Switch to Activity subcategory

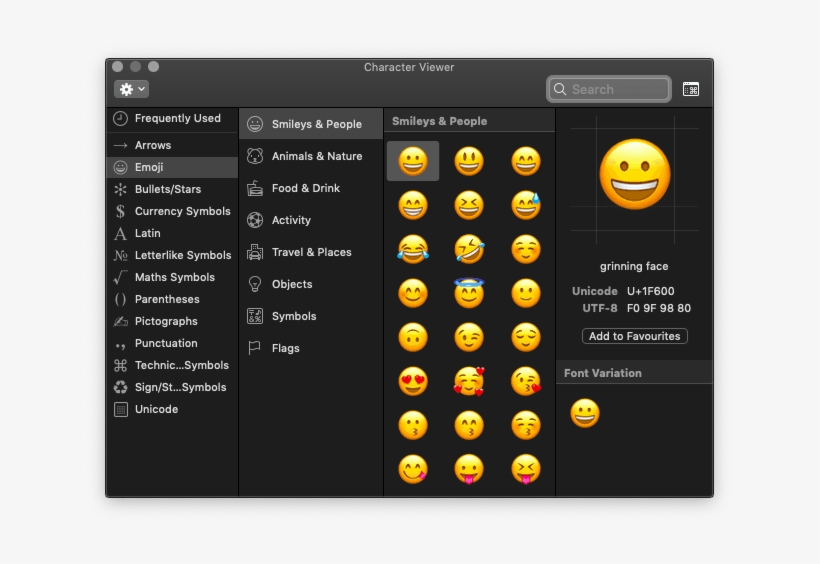pyautogui.click(x=311, y=220)
